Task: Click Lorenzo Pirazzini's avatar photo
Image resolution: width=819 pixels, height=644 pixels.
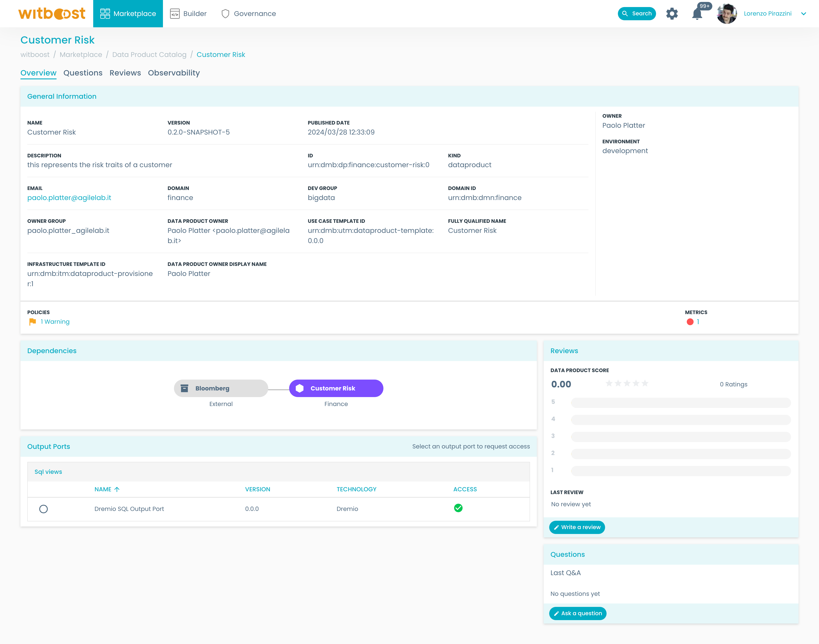Action: pos(727,14)
